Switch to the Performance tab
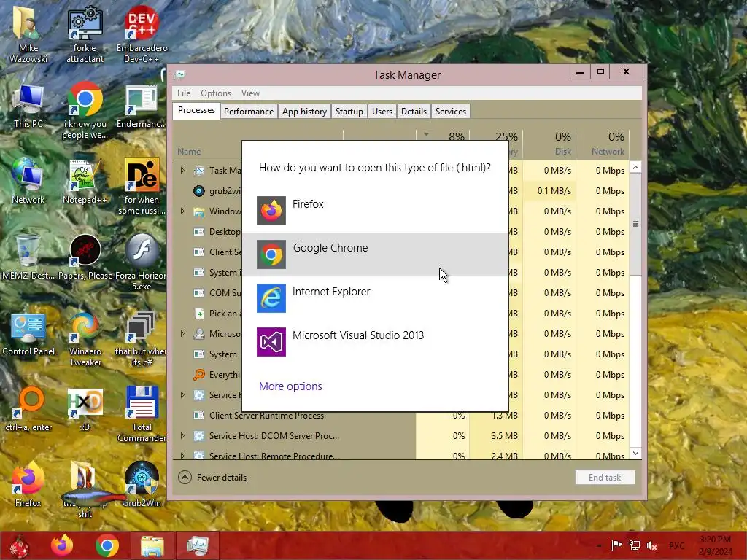This screenshot has width=747, height=560. [249, 112]
